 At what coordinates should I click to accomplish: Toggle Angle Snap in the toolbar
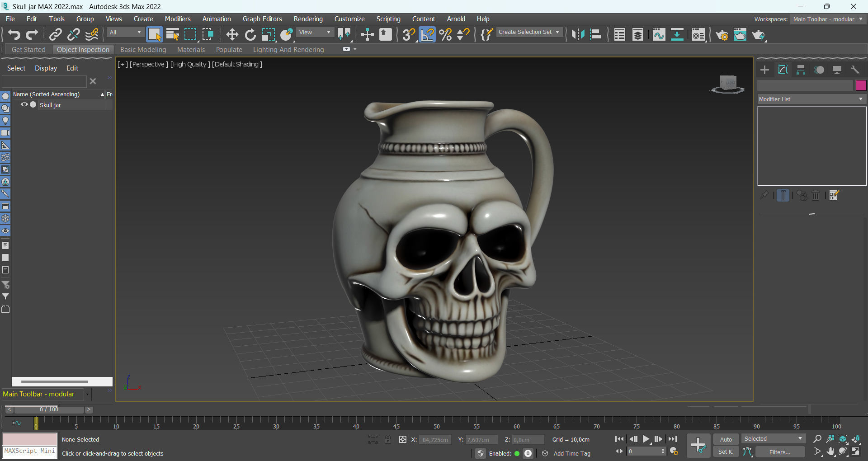tap(427, 35)
